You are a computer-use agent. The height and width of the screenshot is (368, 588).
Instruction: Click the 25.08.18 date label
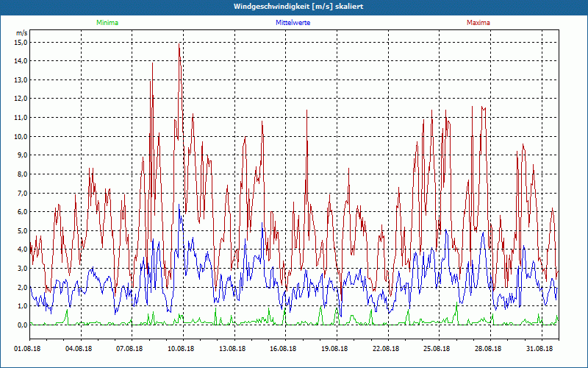click(x=437, y=349)
